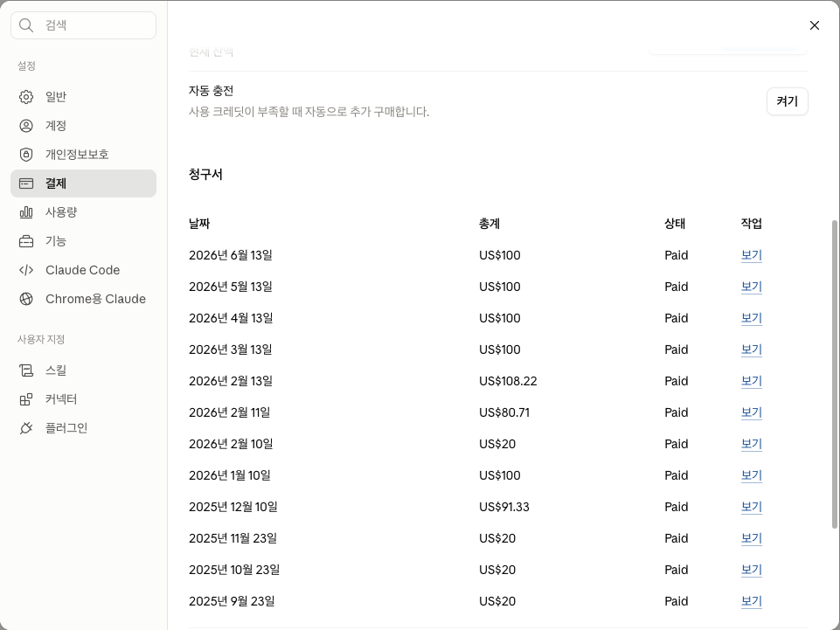Click the 작업 column header
This screenshot has width=840, height=630.
[x=751, y=224]
